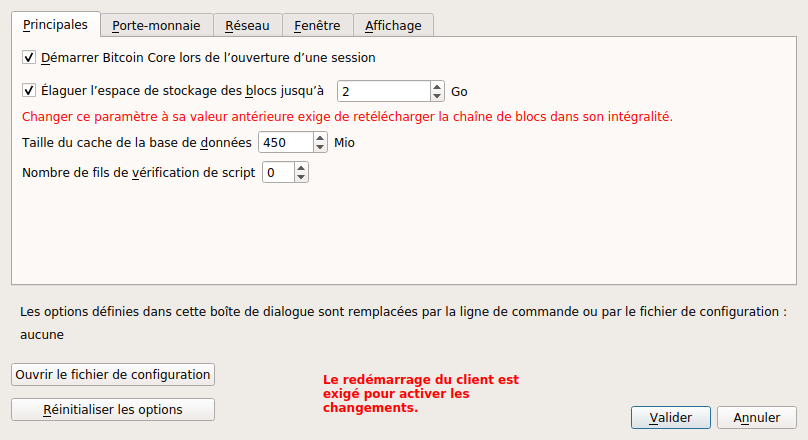Image resolution: width=808 pixels, height=440 pixels.
Task: Increase the script verification threads count
Action: tap(301, 168)
